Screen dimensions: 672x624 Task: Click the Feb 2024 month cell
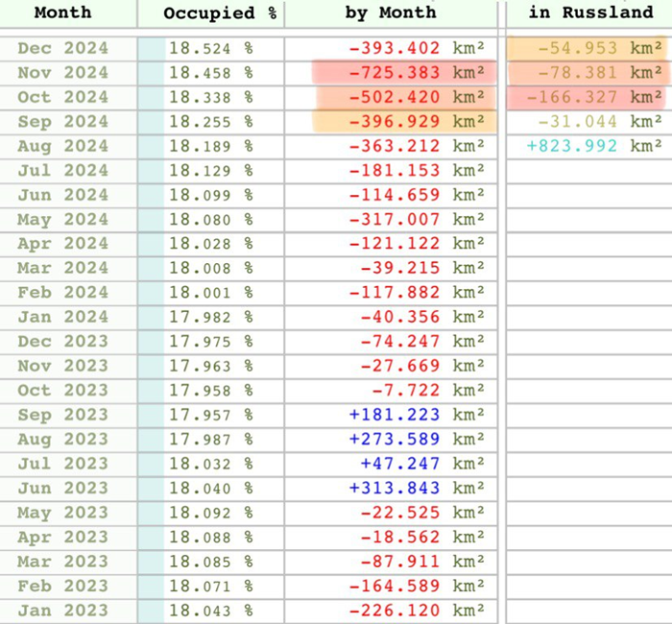(62, 293)
